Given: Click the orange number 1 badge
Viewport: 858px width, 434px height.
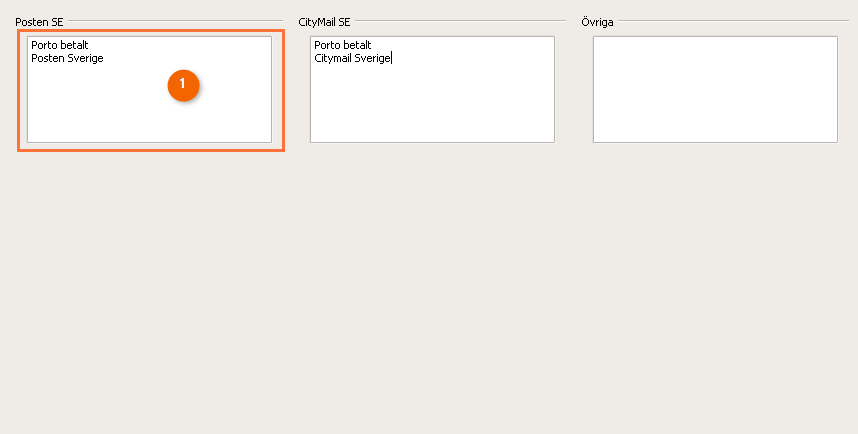Looking at the screenshot, I should [183, 85].
